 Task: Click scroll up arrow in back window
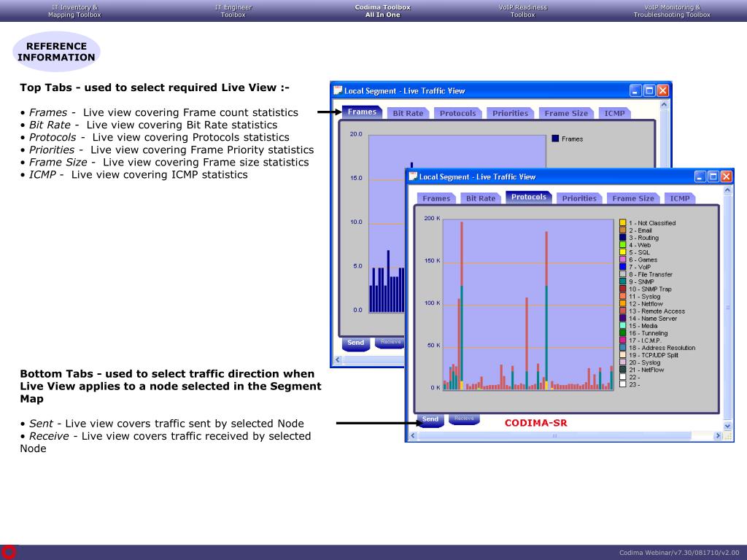[x=665, y=104]
